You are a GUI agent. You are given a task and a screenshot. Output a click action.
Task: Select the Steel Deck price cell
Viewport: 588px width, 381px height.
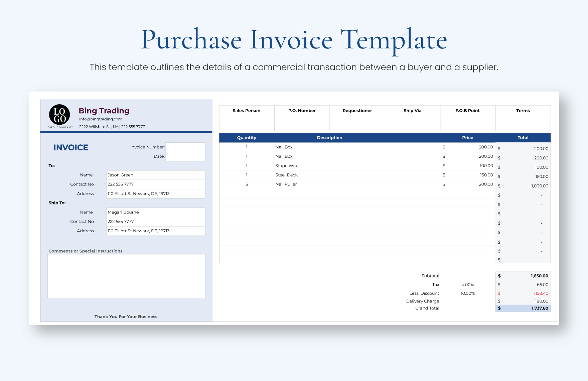[468, 175]
